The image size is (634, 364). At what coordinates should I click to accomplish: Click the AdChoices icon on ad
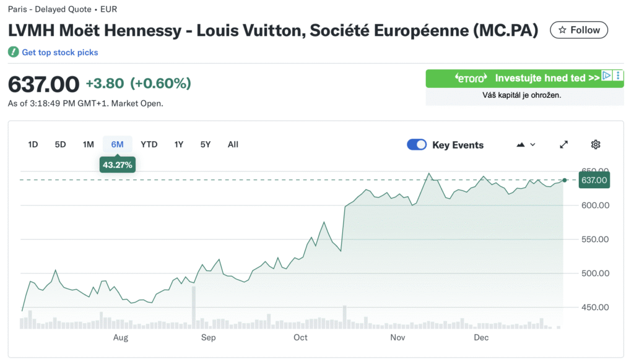[x=607, y=76]
